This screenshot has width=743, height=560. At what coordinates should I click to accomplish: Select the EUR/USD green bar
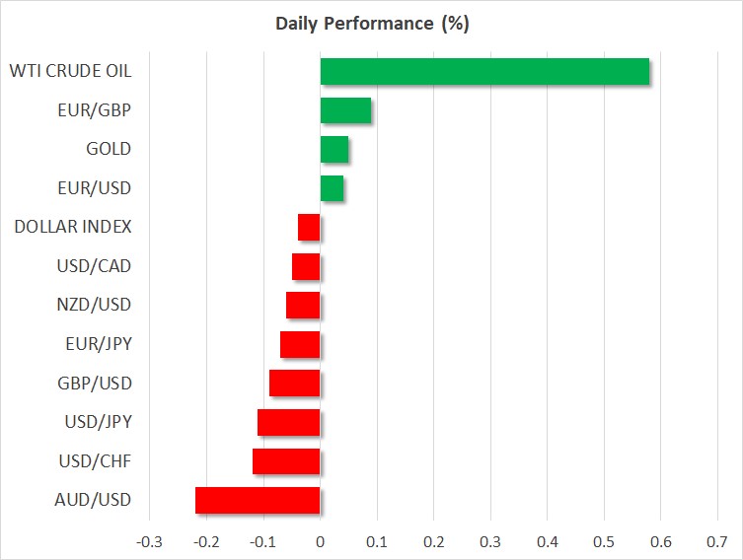point(333,188)
